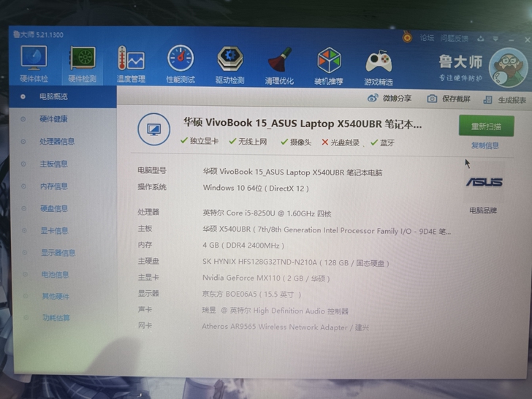Click the 蓝牙 feature label
Image resolution: width=532 pixels, height=399 pixels.
(x=387, y=142)
